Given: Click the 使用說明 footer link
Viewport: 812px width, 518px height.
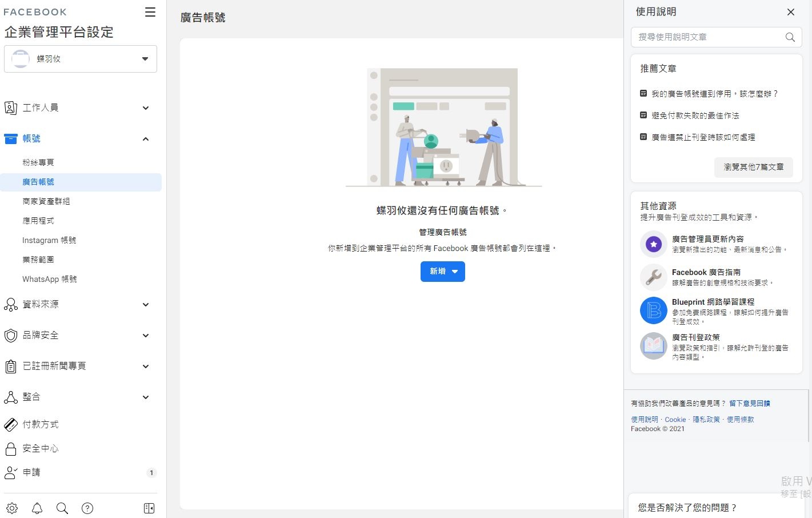Looking at the screenshot, I should click(645, 420).
